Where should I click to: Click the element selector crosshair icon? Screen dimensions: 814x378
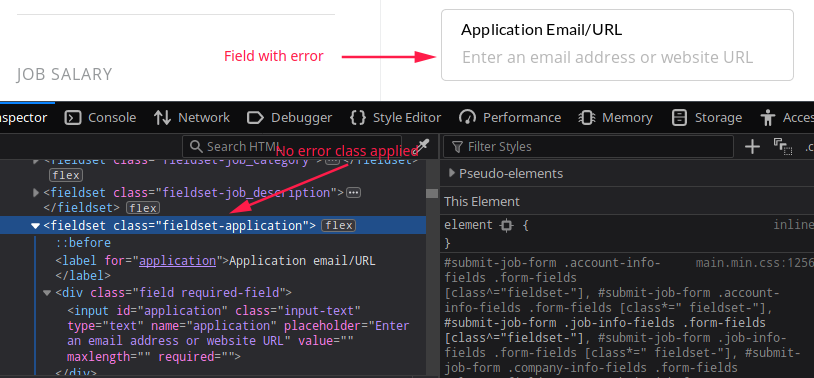(507, 225)
